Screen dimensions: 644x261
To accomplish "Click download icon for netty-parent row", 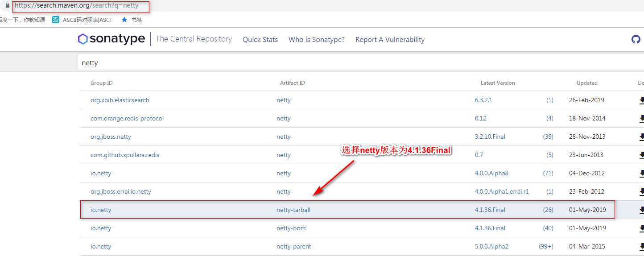I will point(641,247).
